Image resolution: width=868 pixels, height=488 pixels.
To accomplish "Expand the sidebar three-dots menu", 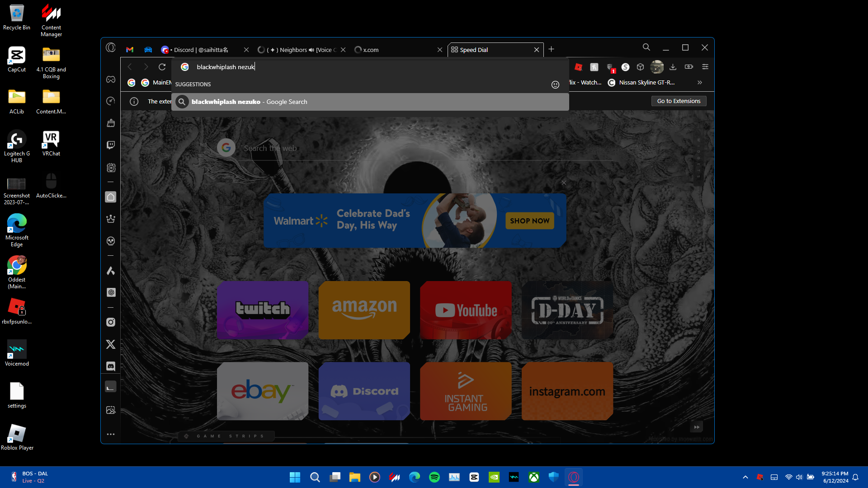I will [x=111, y=434].
